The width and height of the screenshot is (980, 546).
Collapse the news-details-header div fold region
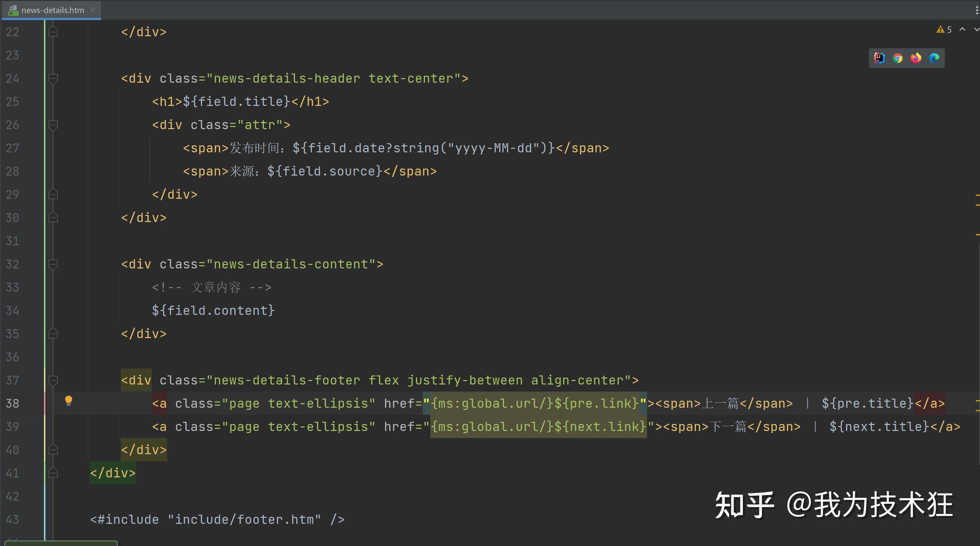point(53,79)
